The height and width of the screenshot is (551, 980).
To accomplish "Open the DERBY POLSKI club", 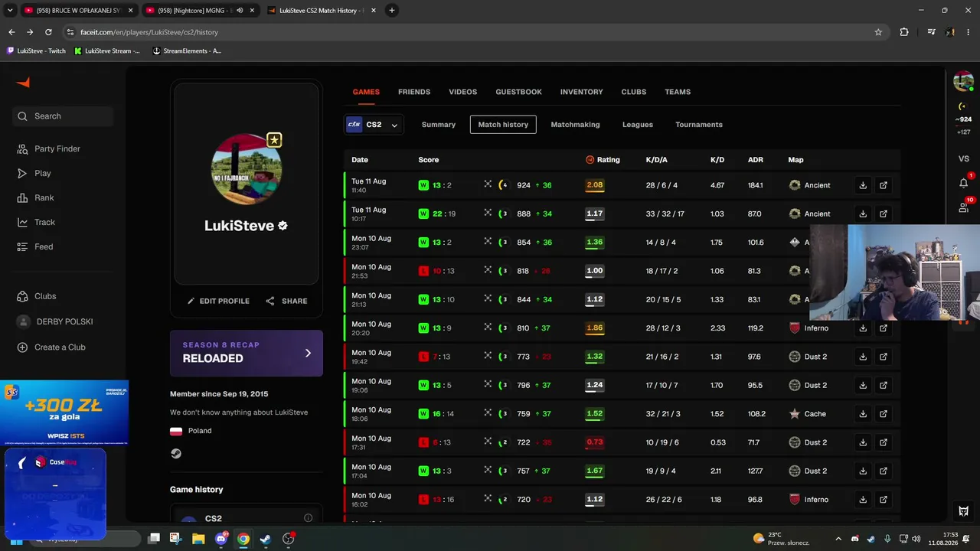I will click(x=55, y=321).
